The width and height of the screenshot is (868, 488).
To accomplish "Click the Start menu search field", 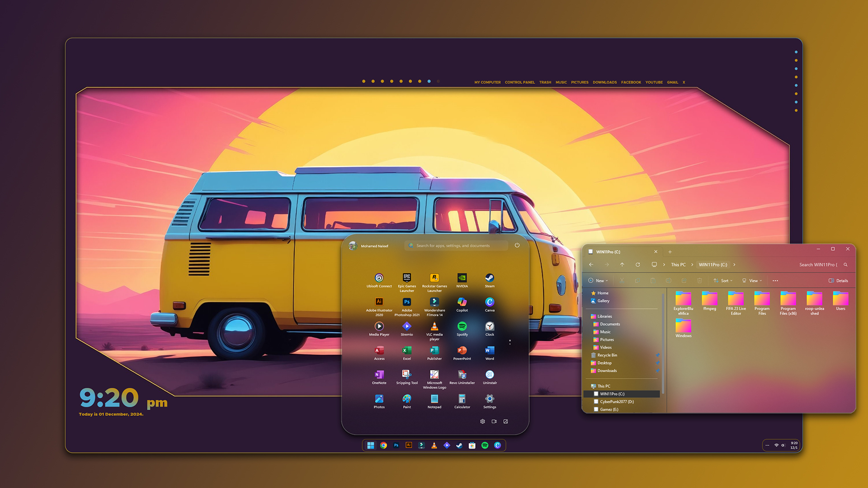I will point(456,245).
